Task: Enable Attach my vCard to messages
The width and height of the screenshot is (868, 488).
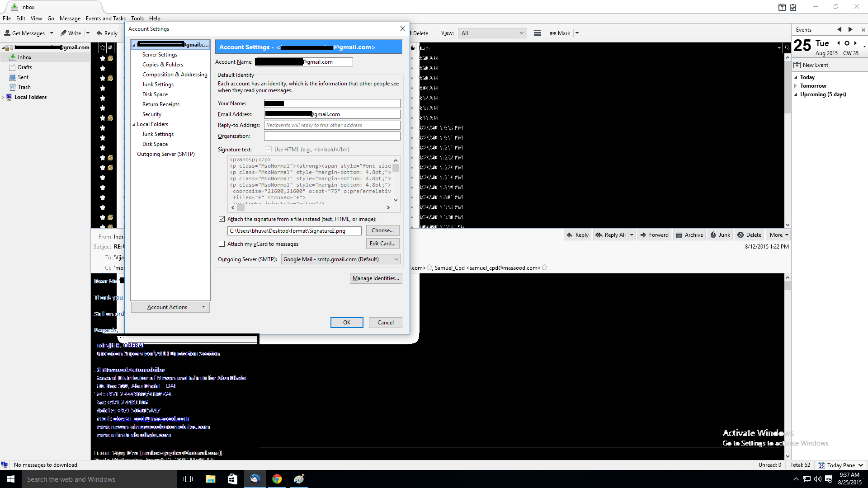Action: 222,244
